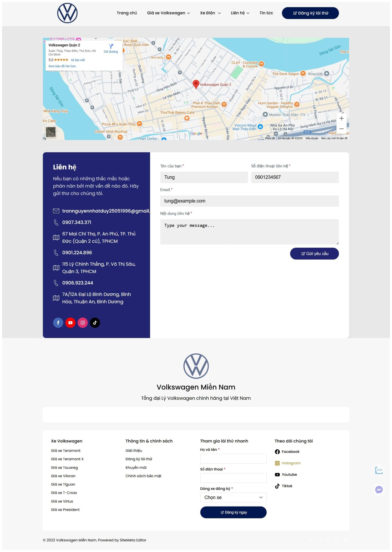
Task: Expand the Xe Điện dropdown menu
Action: [x=210, y=13]
